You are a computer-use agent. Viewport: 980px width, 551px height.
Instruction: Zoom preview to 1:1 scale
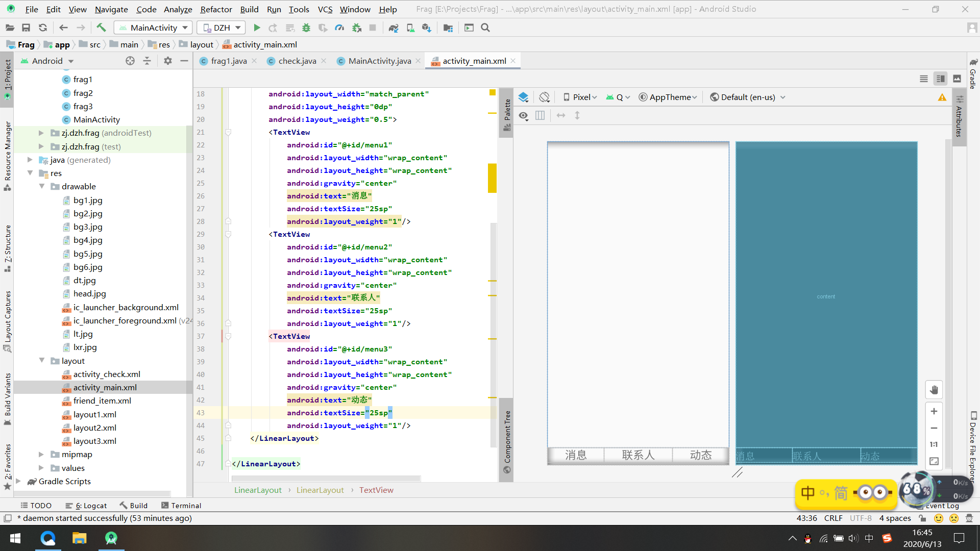[934, 444]
